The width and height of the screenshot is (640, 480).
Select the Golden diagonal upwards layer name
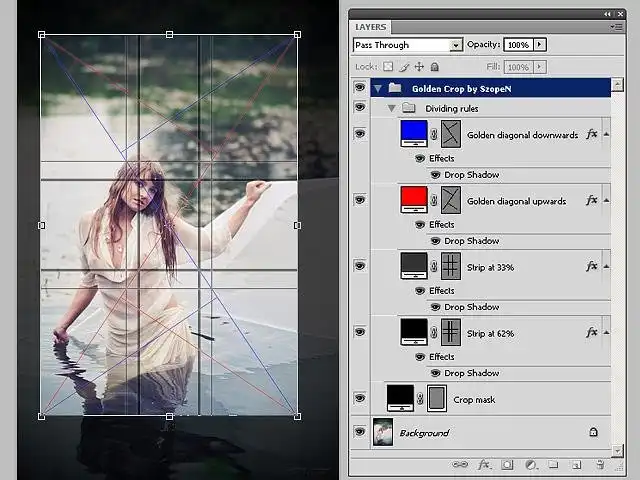pyautogui.click(x=516, y=201)
